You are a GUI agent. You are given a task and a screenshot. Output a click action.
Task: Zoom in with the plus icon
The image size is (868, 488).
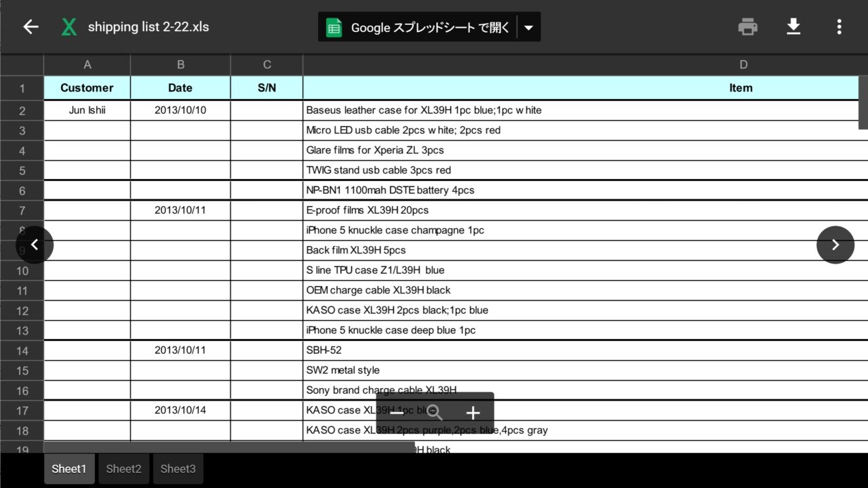tap(473, 413)
